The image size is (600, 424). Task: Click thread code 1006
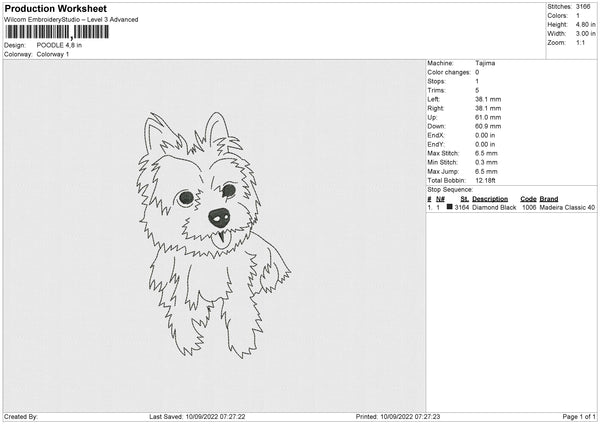tap(529, 207)
